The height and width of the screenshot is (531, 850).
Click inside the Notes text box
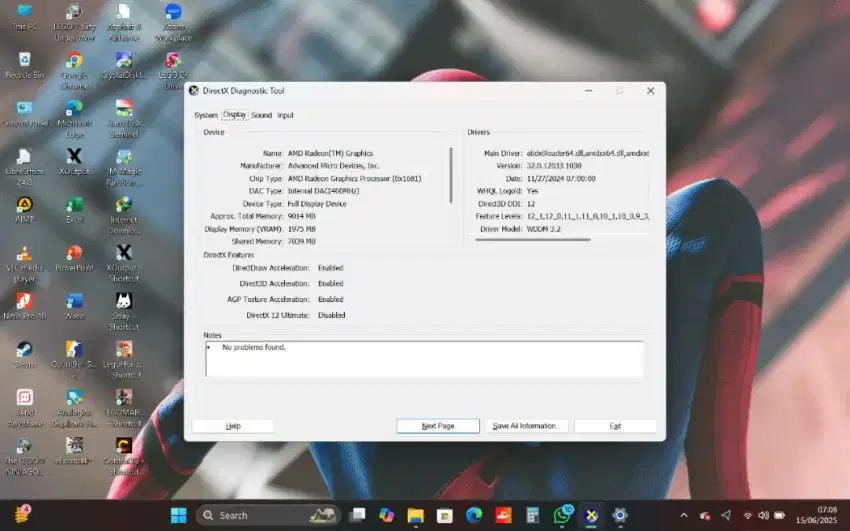tap(424, 359)
